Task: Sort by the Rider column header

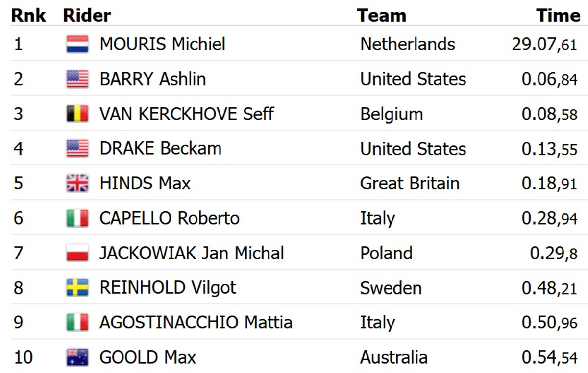Action: coord(87,16)
